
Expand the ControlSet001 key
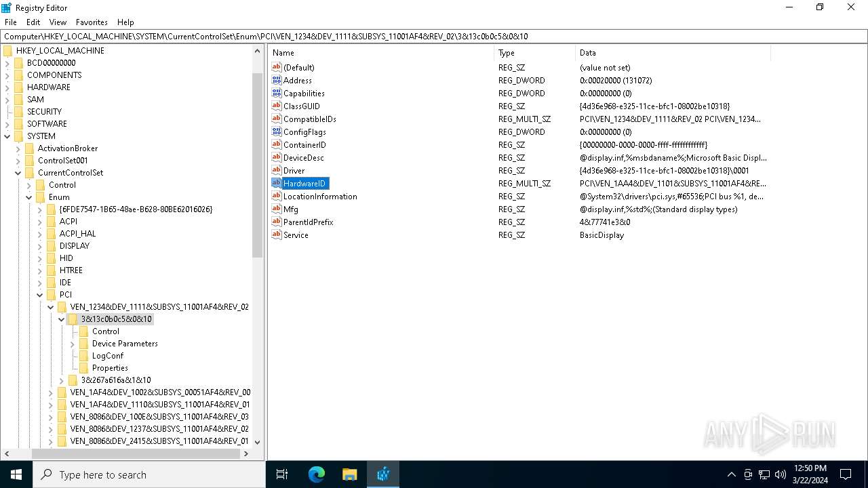coord(18,160)
